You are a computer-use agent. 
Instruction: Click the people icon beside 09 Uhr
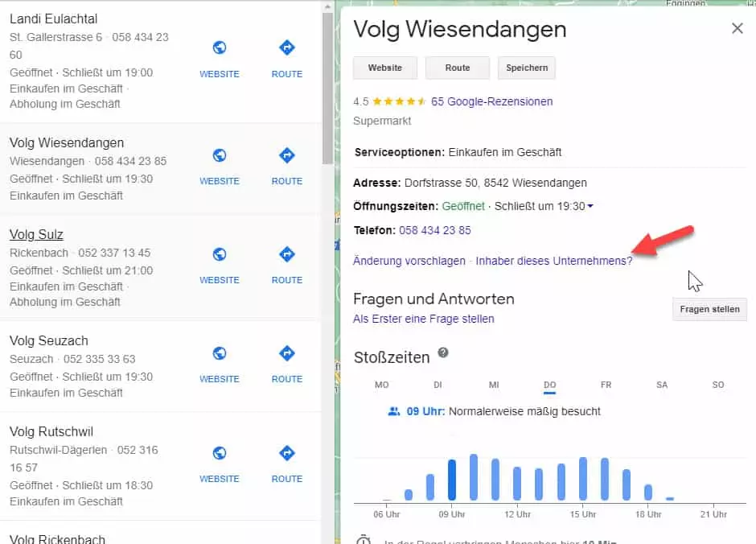394,411
